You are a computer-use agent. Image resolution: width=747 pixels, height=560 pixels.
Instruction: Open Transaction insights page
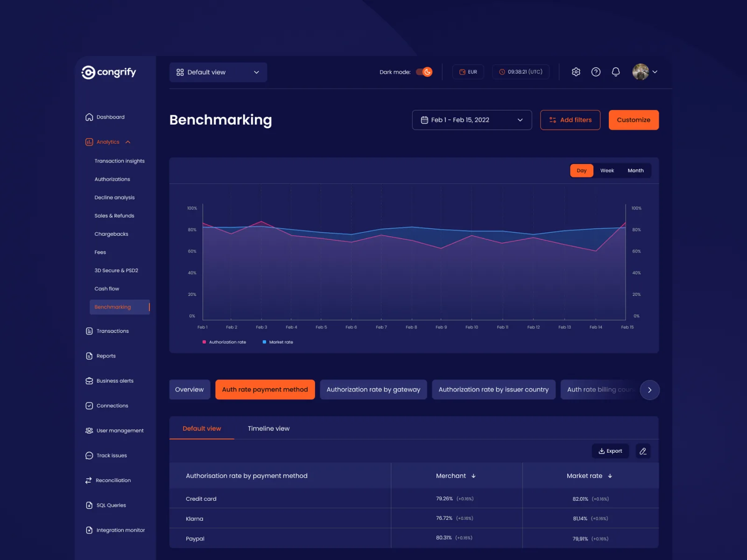point(120,161)
